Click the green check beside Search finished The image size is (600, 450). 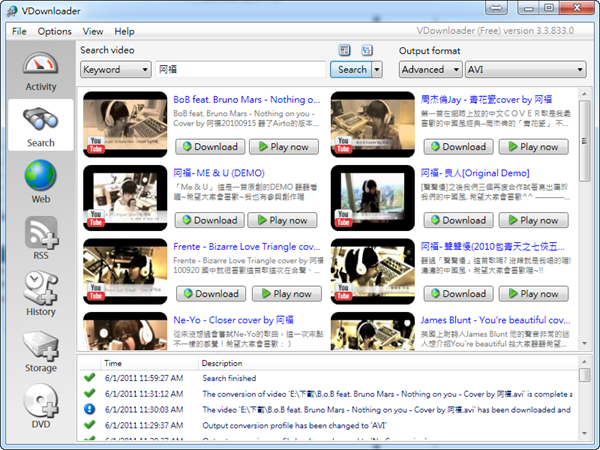click(x=90, y=378)
